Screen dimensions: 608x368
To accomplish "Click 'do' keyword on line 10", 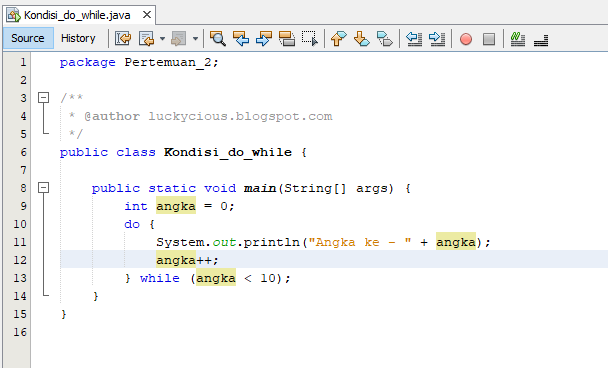I will [132, 224].
